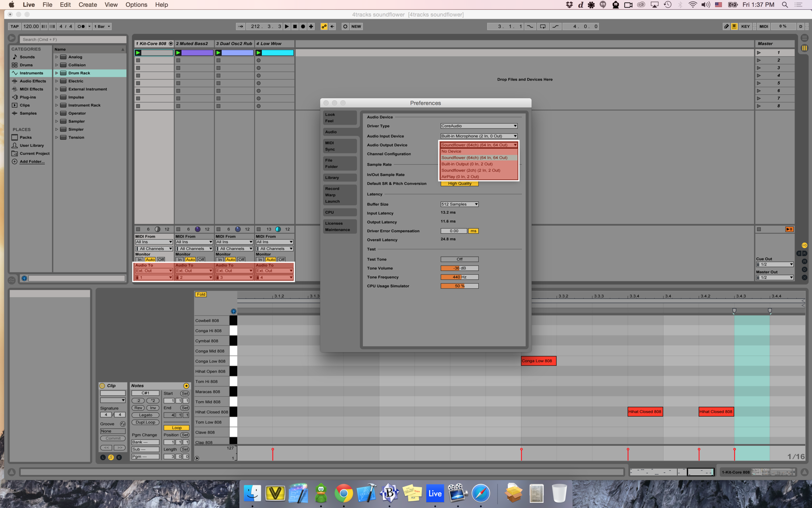The height and width of the screenshot is (508, 812).
Task: Click the transport Stop button
Action: [x=295, y=26]
